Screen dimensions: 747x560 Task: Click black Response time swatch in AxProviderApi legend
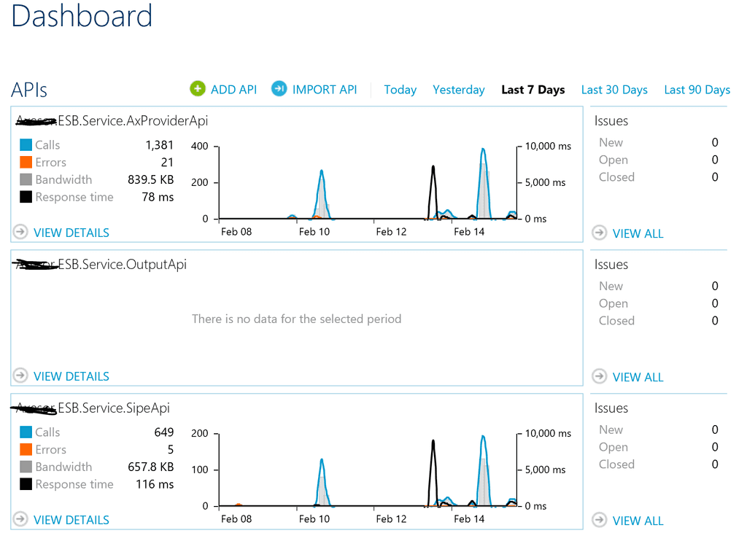click(x=26, y=197)
